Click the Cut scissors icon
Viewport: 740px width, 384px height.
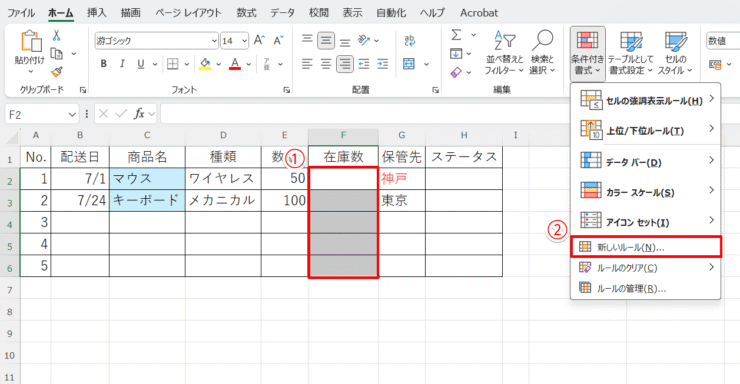pyautogui.click(x=56, y=35)
